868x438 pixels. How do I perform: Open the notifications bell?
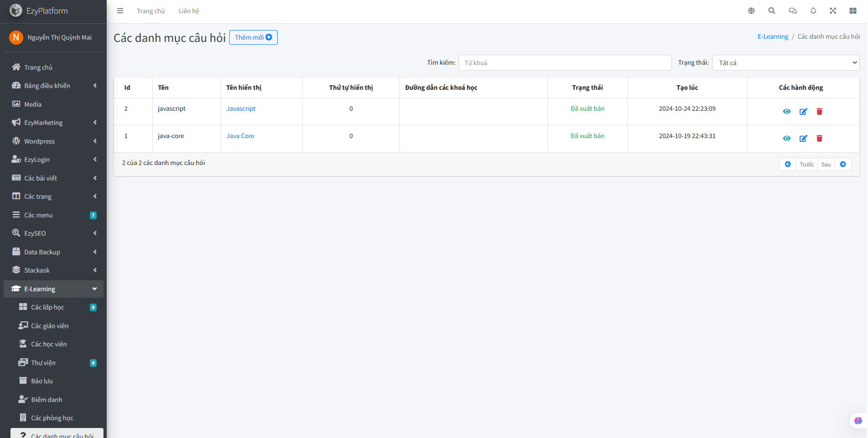pos(813,11)
